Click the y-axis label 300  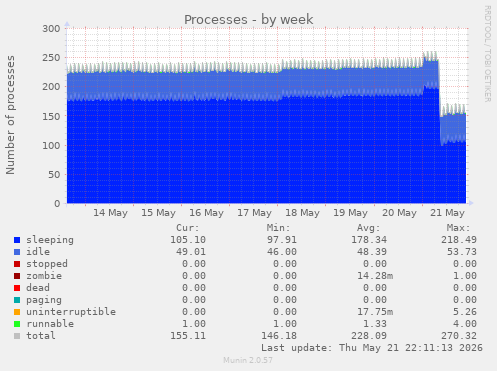[x=51, y=29]
